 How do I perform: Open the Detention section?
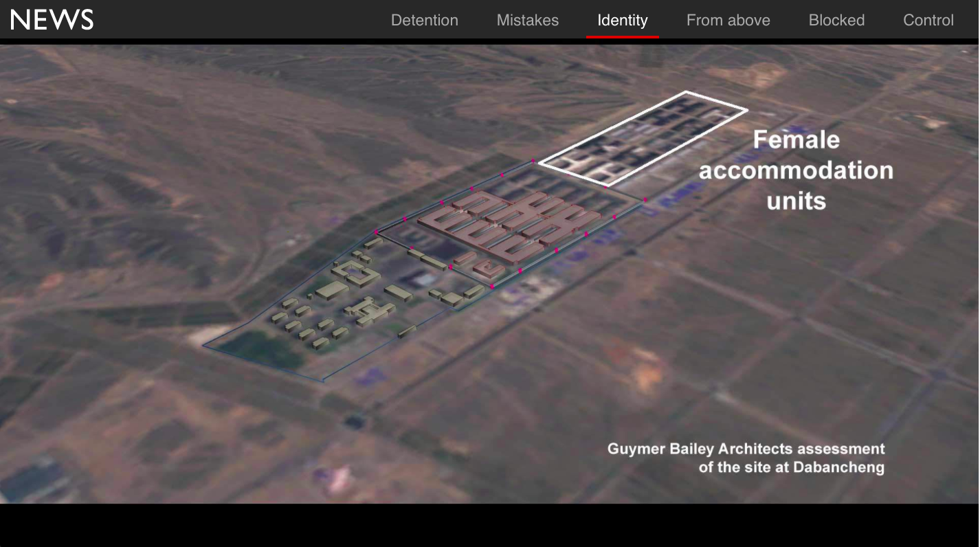pyautogui.click(x=424, y=21)
